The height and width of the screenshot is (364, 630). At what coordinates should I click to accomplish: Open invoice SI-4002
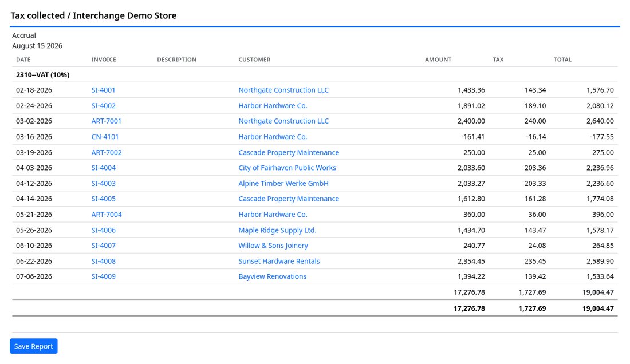pyautogui.click(x=103, y=105)
